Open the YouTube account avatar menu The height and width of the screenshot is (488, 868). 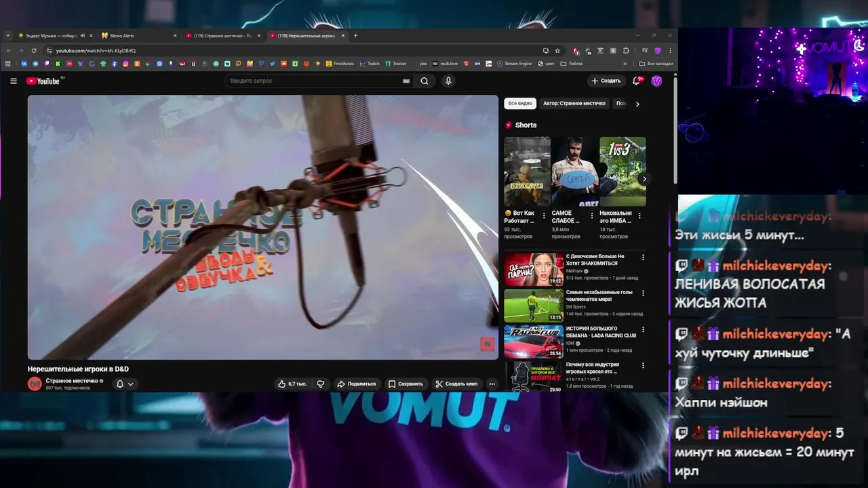(656, 81)
